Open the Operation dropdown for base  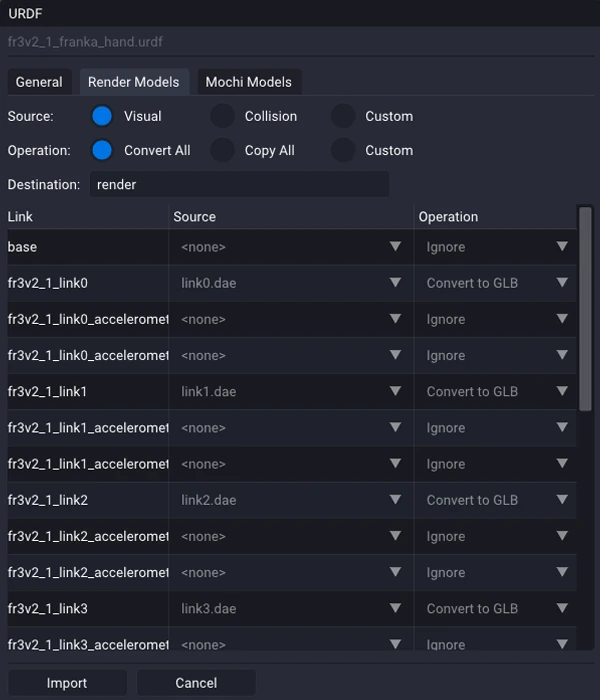pyautogui.click(x=496, y=247)
